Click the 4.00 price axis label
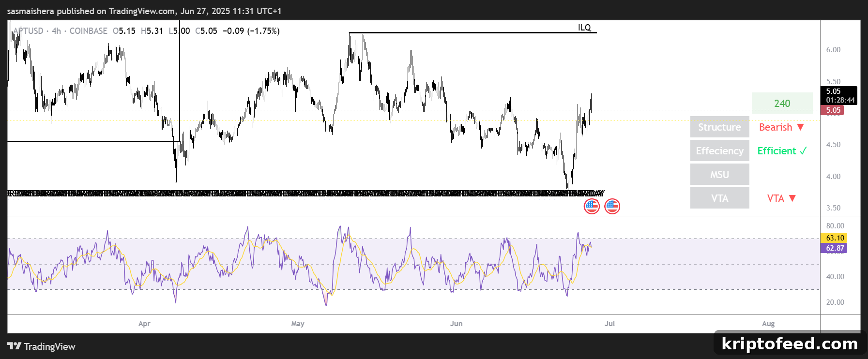The image size is (868, 359). [833, 177]
